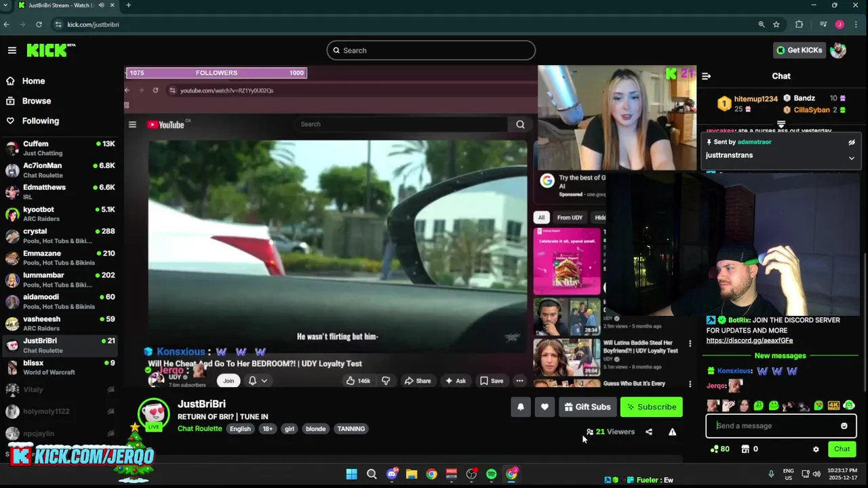Open the shop icon next to 0
The height and width of the screenshot is (488, 868).
pyautogui.click(x=745, y=449)
